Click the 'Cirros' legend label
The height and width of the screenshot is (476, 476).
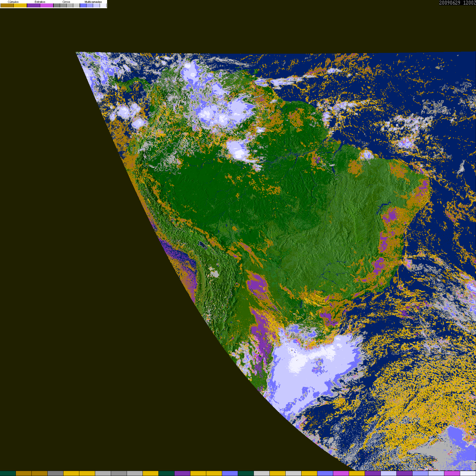(66, 2)
